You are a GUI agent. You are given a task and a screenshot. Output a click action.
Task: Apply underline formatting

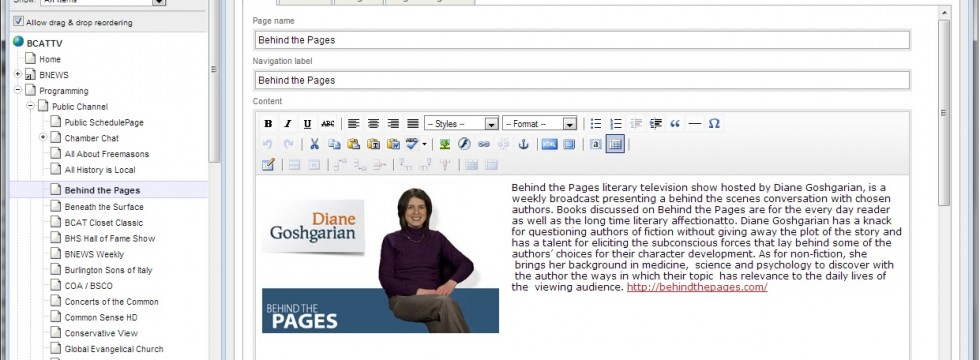tap(307, 124)
